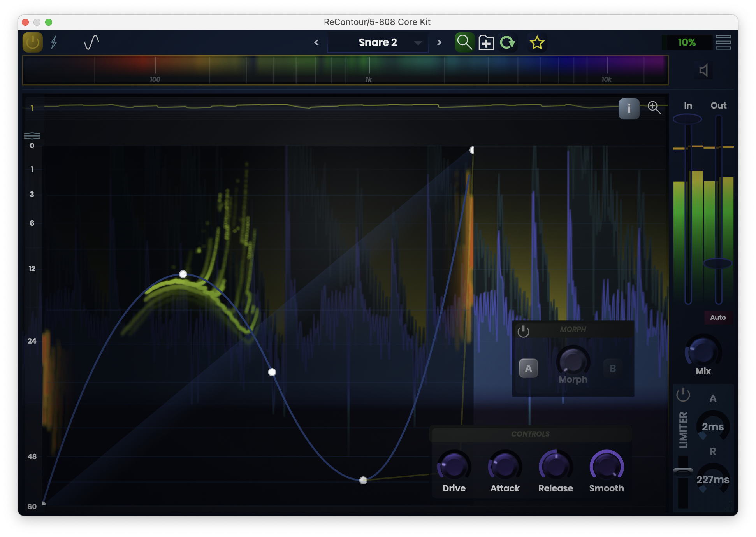Mark preset as favorite with star
Viewport: 756px width, 537px height.
(x=537, y=42)
